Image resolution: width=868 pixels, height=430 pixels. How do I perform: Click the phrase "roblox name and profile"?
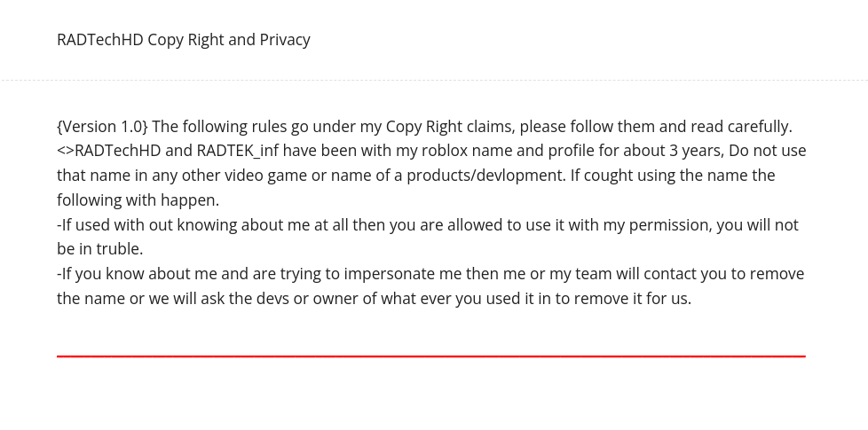click(462, 151)
